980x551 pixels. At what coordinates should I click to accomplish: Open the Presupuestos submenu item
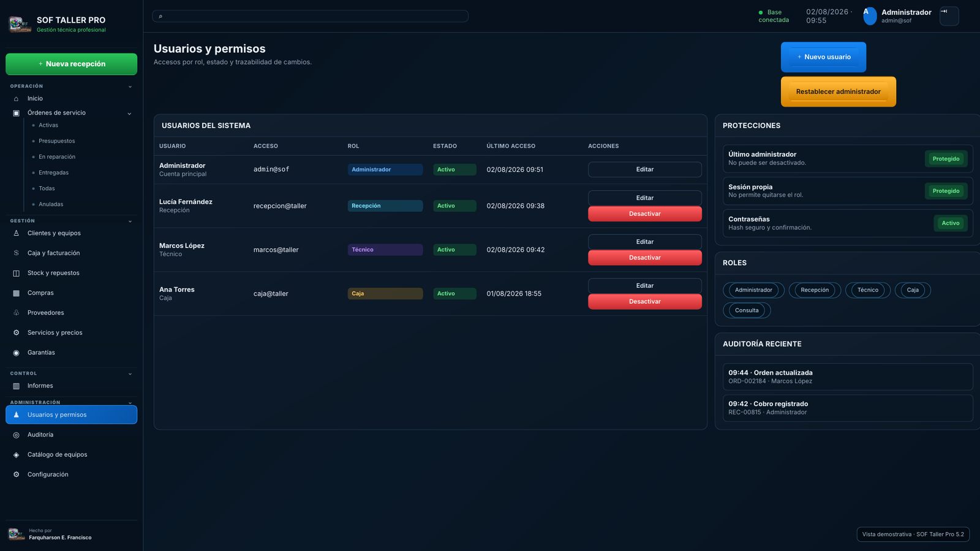tap(57, 141)
